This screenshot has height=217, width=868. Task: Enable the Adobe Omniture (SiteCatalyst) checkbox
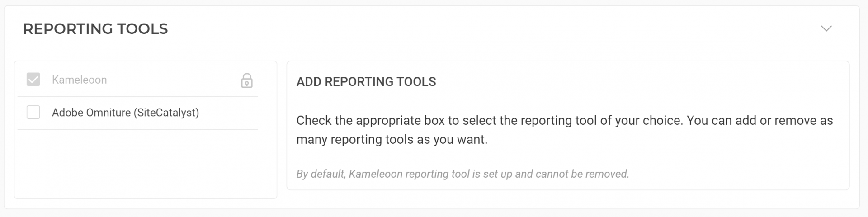(33, 112)
